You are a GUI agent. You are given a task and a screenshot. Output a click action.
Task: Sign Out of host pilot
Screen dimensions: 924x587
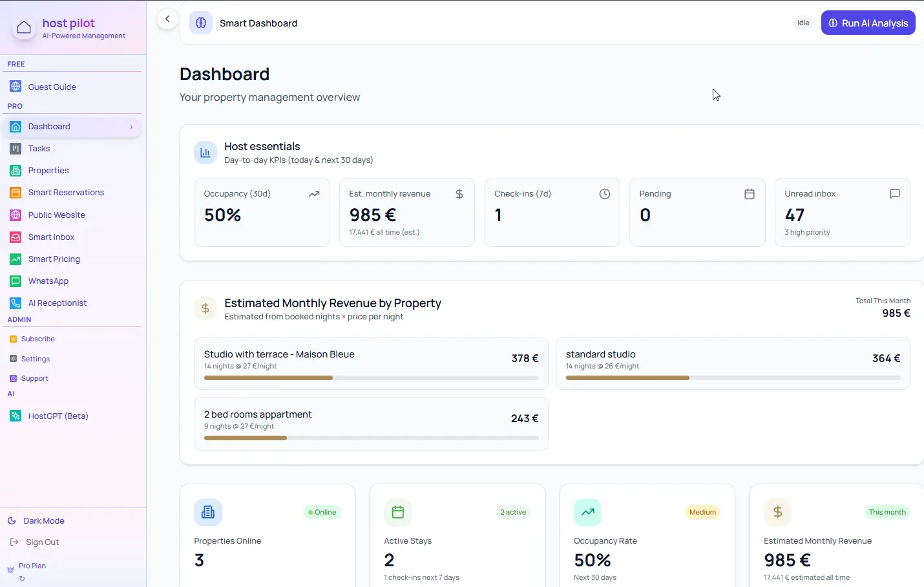click(43, 542)
